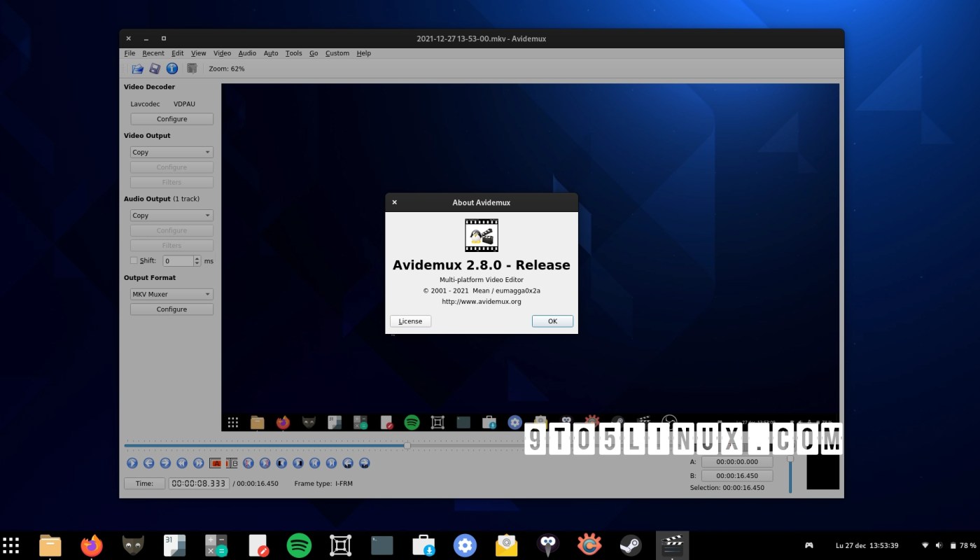Viewport: 980px width, 560px height.
Task: Click the "Selection: 00:00:16.450" text
Action: point(727,488)
